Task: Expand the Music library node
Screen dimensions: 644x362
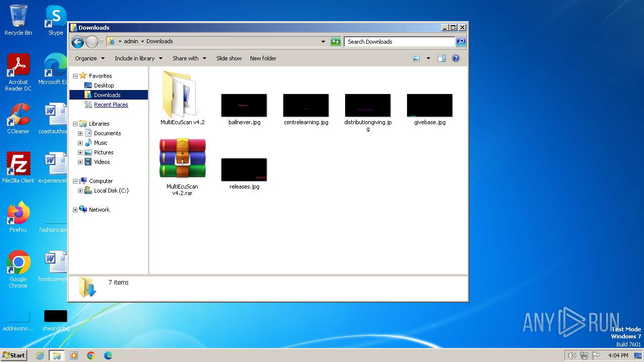Action: click(x=80, y=143)
